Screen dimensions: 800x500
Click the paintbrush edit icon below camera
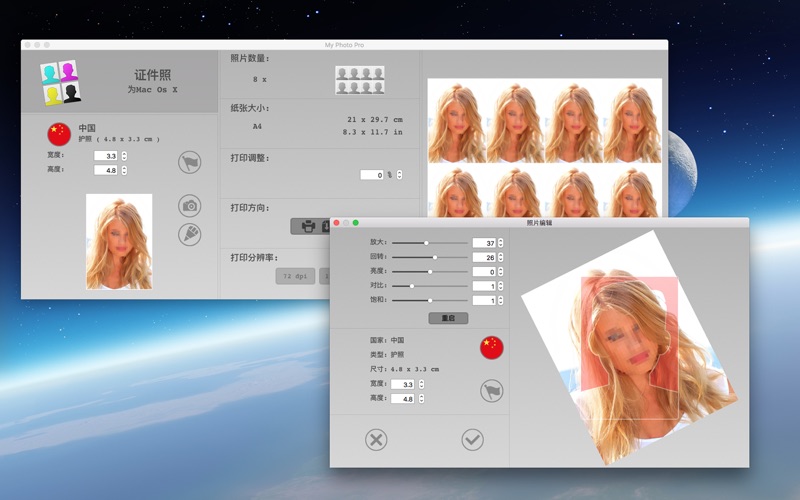pyautogui.click(x=189, y=234)
